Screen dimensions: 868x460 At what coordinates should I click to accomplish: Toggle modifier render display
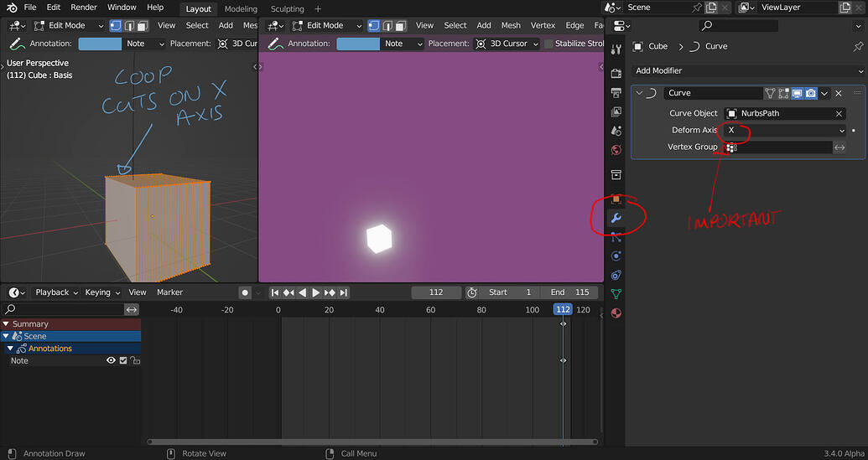click(x=811, y=94)
